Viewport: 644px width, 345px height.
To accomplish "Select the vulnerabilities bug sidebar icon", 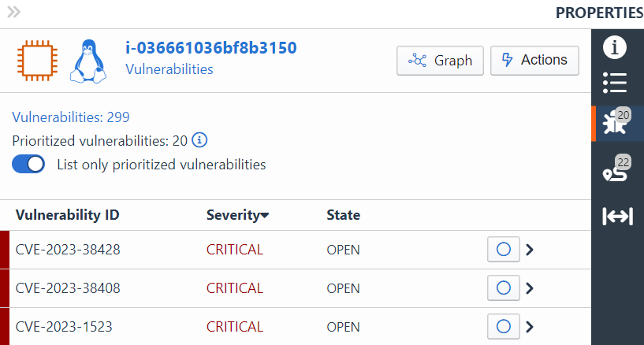I will (x=616, y=123).
